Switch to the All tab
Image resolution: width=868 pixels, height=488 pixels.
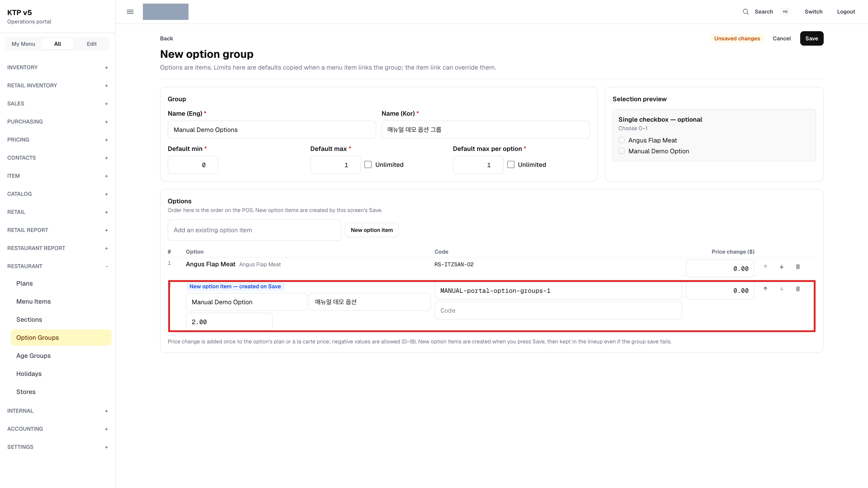coord(58,44)
